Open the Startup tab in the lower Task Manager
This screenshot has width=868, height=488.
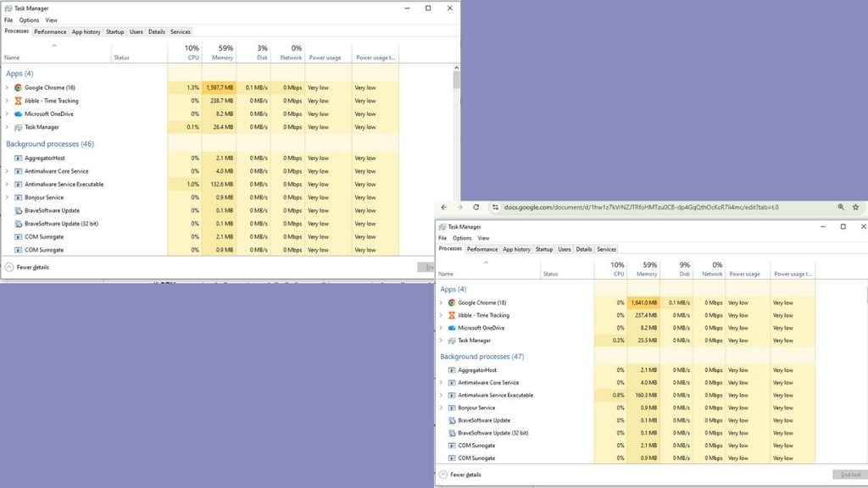coord(544,250)
